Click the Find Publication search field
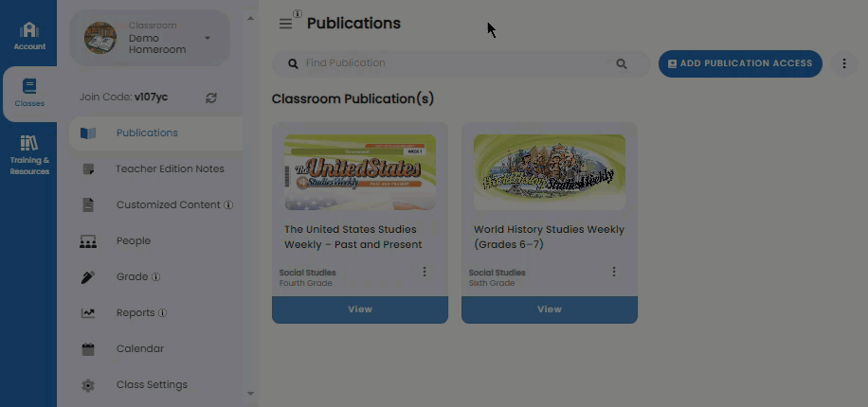The width and height of the screenshot is (868, 407). [461, 64]
